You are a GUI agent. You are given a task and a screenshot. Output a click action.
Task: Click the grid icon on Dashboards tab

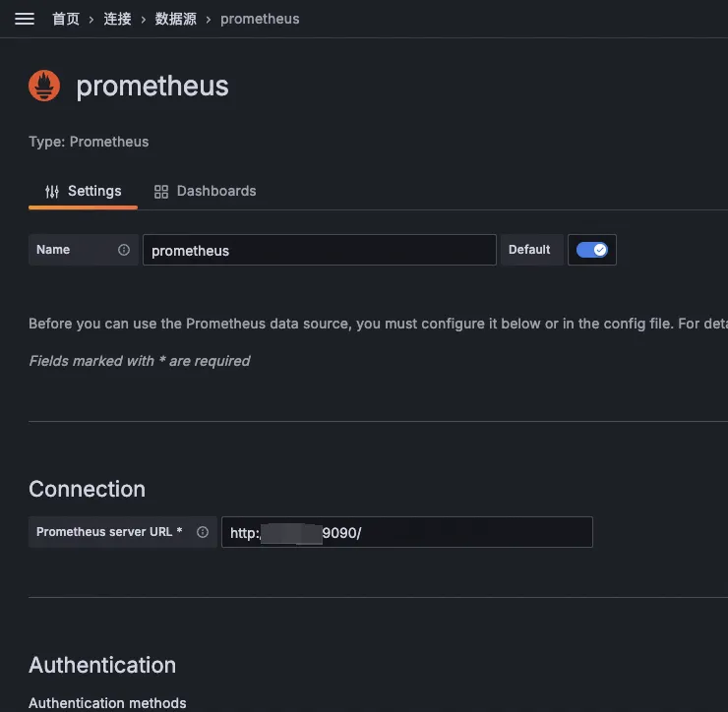pyautogui.click(x=161, y=192)
